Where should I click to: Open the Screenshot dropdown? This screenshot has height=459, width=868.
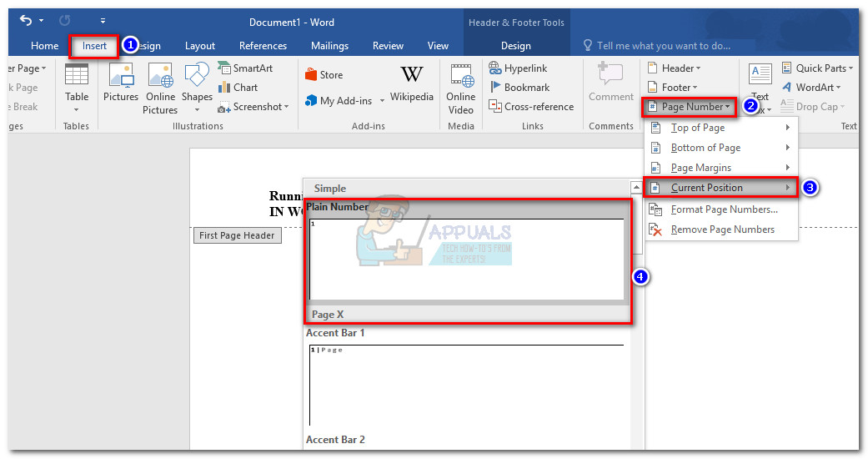[x=253, y=107]
